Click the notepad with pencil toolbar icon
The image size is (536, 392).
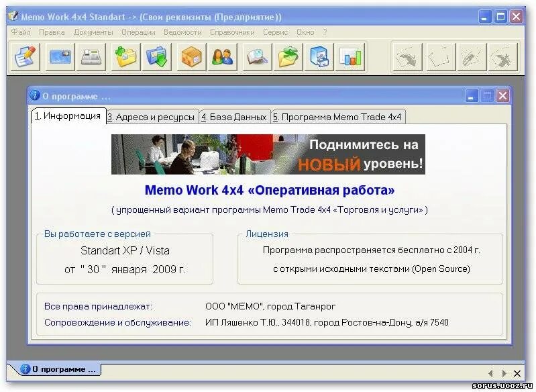point(25,57)
